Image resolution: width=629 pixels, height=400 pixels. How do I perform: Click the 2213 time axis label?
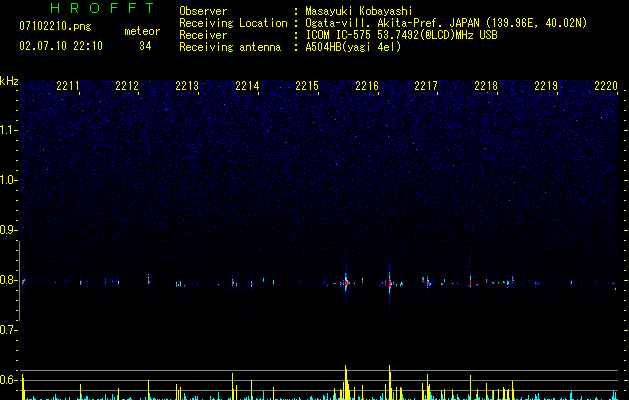(x=187, y=86)
